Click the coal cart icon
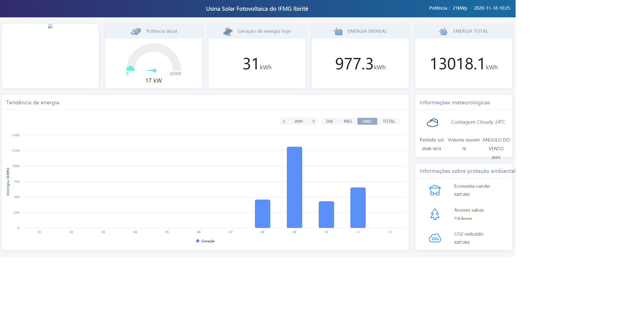Screen dimensions: 644x316 click(435, 190)
